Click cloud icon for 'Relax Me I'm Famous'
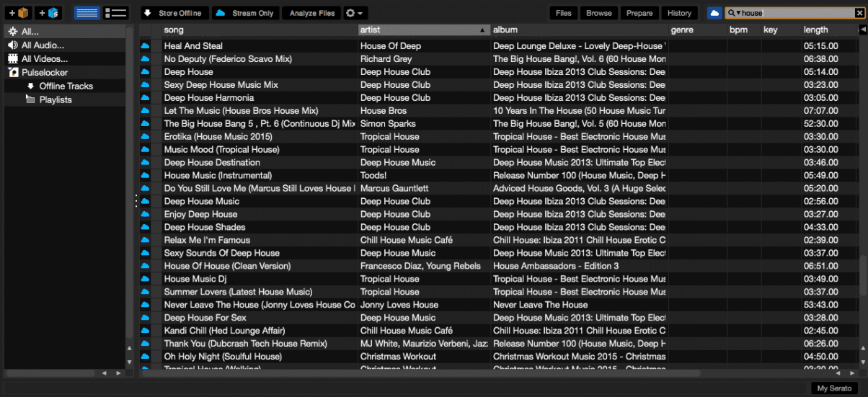The width and height of the screenshot is (868, 397). tap(145, 241)
